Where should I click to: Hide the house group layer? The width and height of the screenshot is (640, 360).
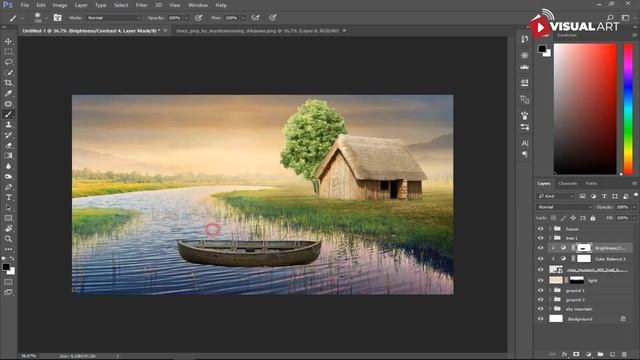pos(541,229)
